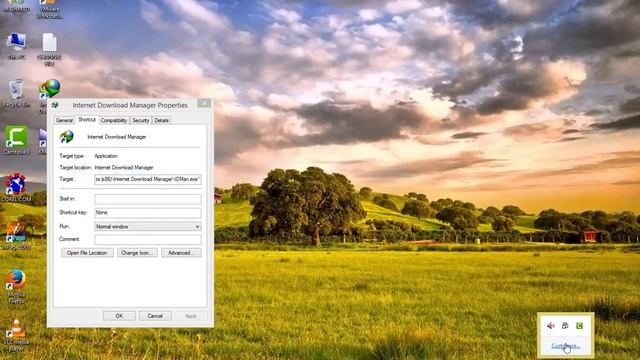
Task: Click into the Comment field
Action: [148, 239]
